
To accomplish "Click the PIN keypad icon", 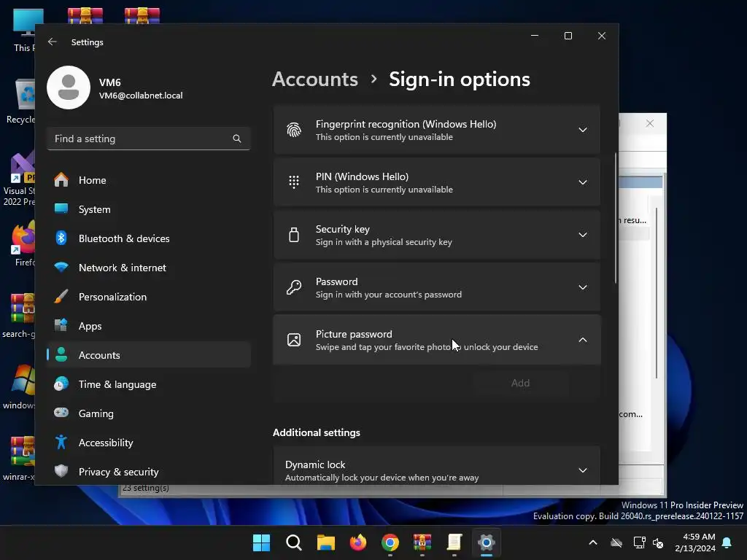I will click(x=294, y=182).
